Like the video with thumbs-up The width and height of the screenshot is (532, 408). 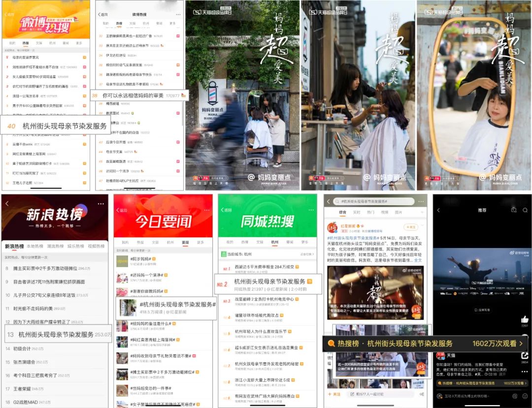click(525, 319)
